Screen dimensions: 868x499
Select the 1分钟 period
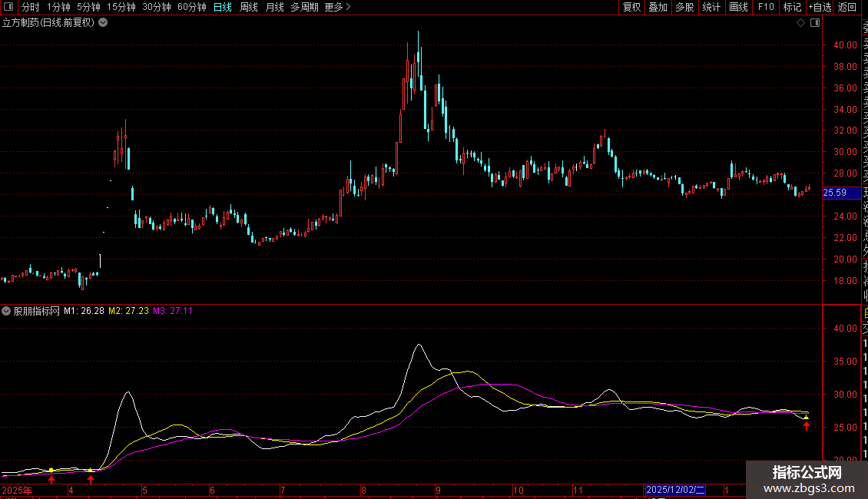click(58, 7)
